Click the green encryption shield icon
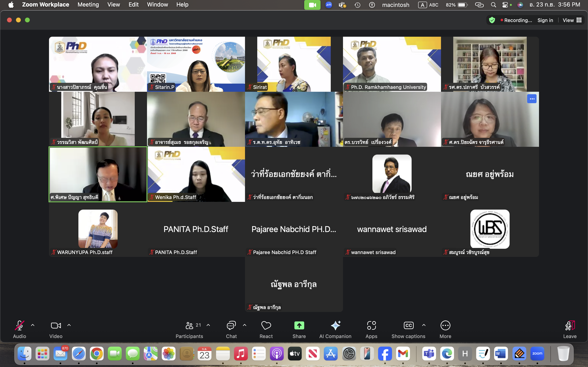 tap(492, 20)
